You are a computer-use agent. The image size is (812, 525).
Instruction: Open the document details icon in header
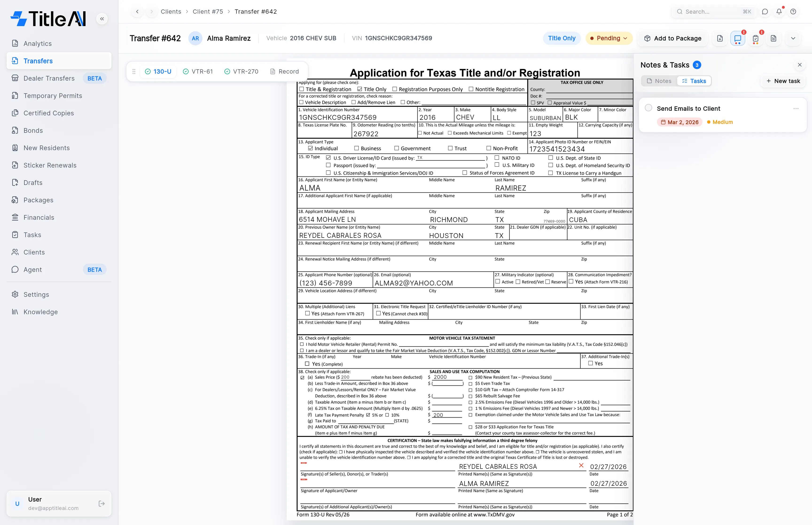[x=773, y=39]
